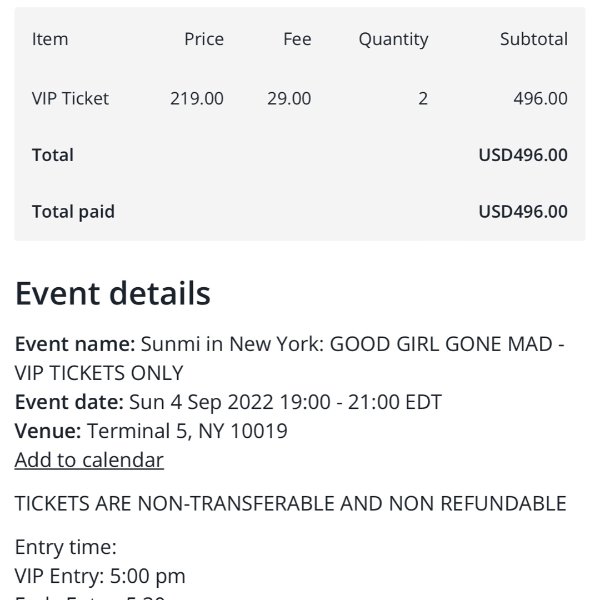Select the VIP Ticket item name
600x600 pixels.
tap(70, 98)
